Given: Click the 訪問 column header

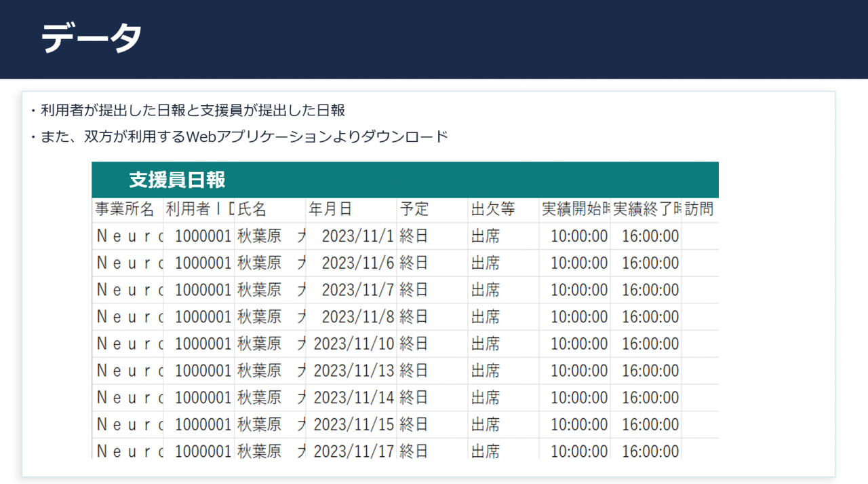Looking at the screenshot, I should tap(699, 209).
